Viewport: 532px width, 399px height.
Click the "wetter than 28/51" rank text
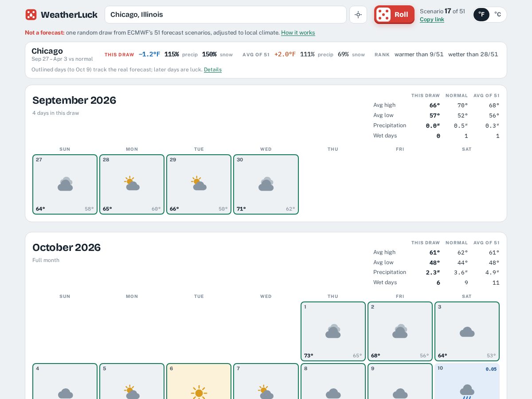tap(473, 55)
